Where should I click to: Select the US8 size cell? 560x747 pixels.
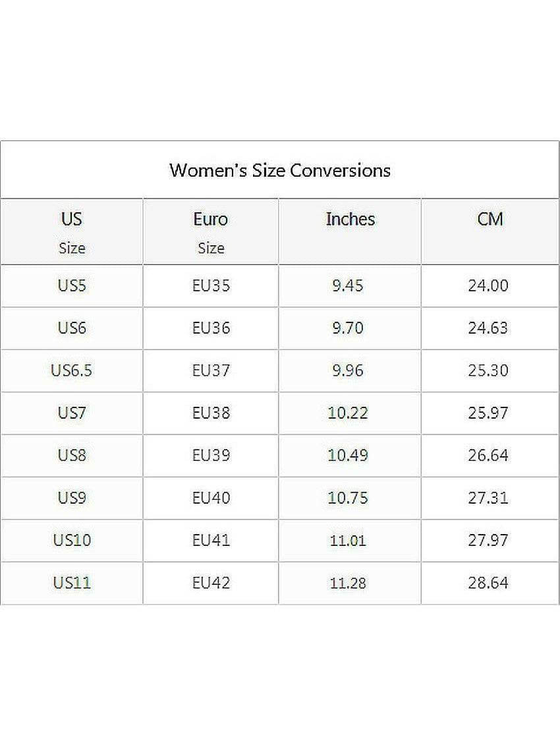[72, 456]
